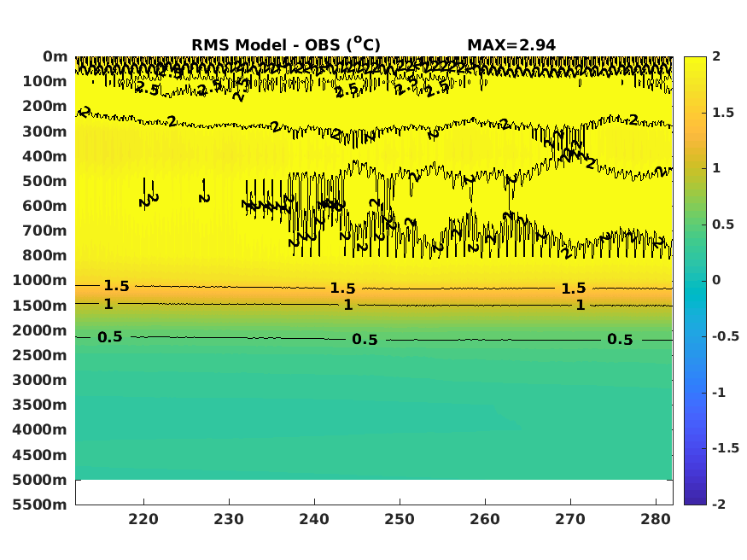Click the colorbar tick label '-0.5'
The height and width of the screenshot is (560, 747).
click(x=726, y=336)
